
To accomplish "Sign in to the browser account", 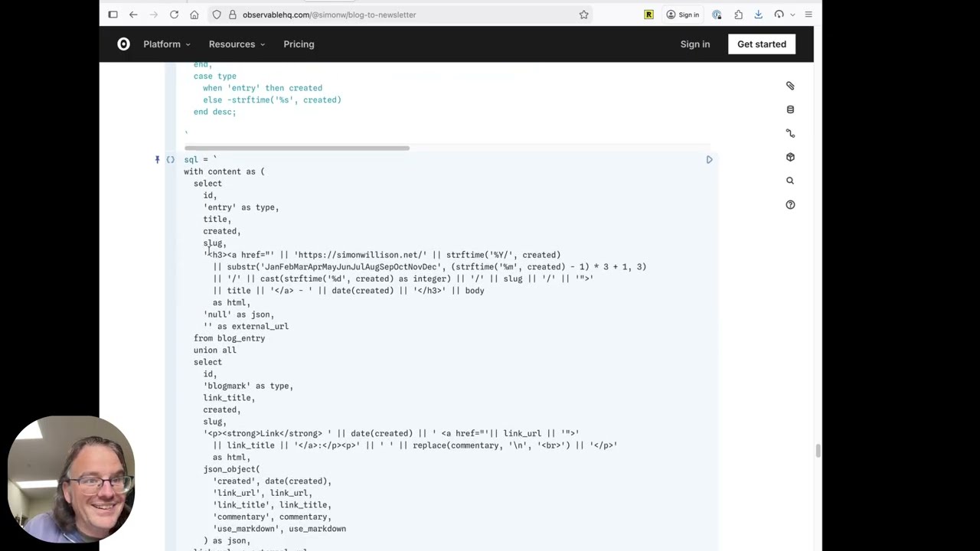I will (682, 15).
